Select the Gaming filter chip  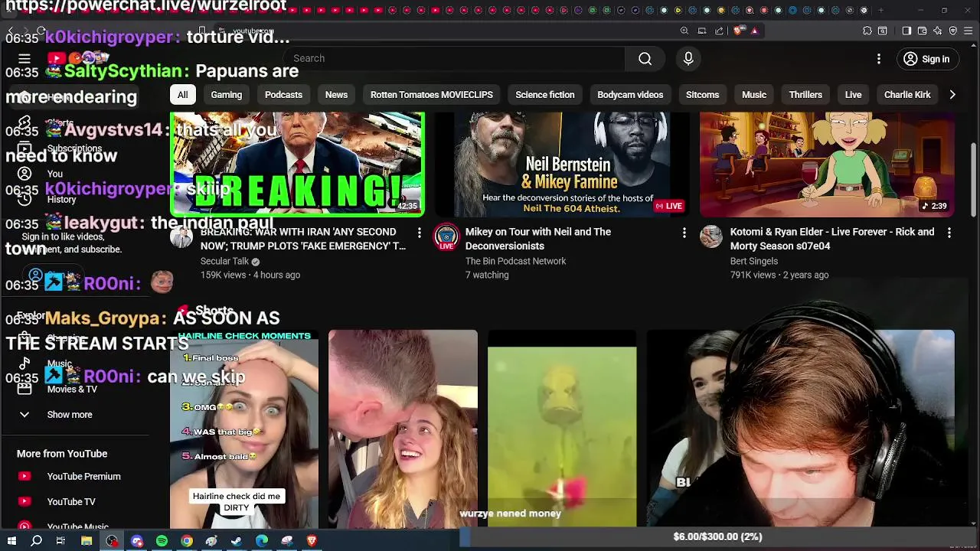[227, 95]
